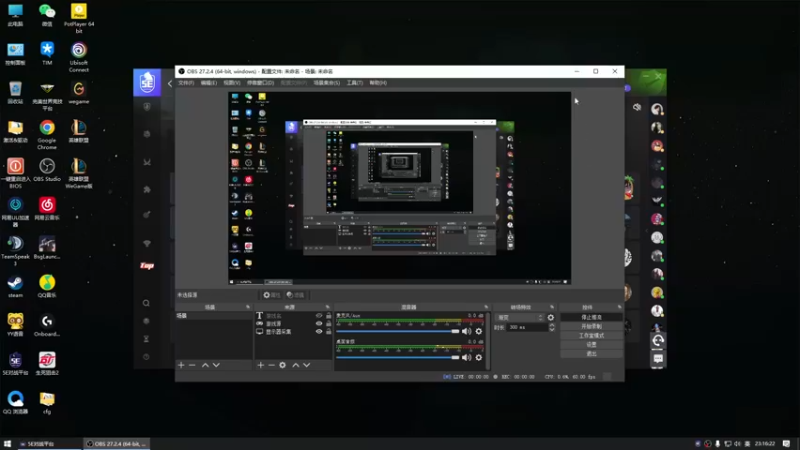Open transition properties gear next to 渐变
Screen dimensions: 800x450
(x=551, y=317)
